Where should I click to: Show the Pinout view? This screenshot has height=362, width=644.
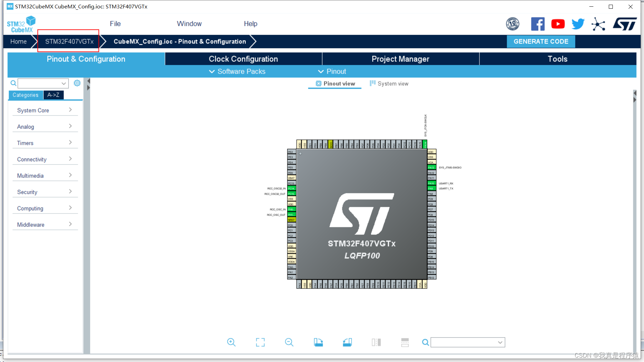tap(335, 83)
